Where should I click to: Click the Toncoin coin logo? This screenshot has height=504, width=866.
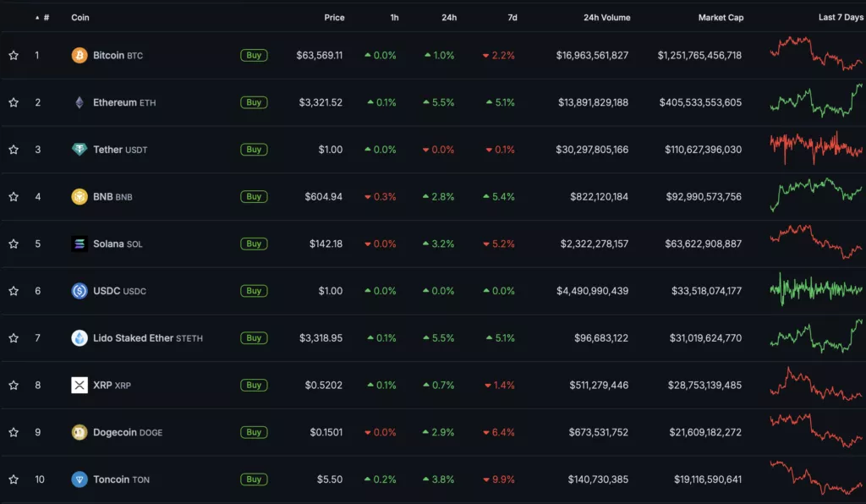79,479
